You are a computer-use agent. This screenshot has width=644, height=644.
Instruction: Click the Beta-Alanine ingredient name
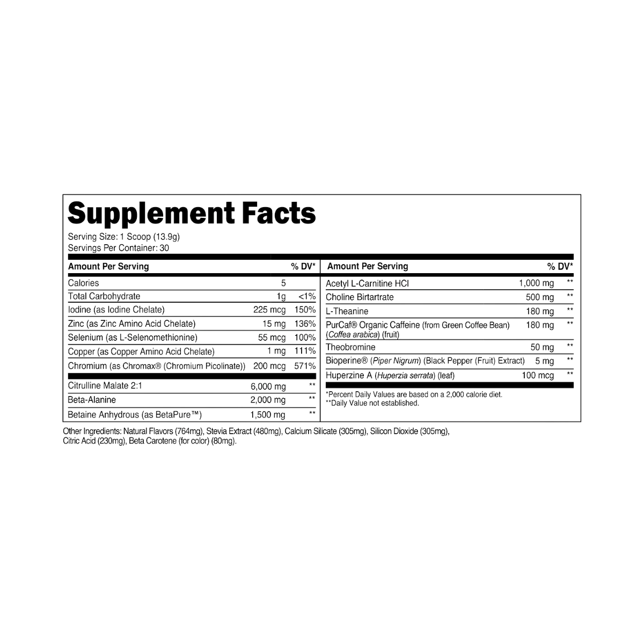click(92, 400)
